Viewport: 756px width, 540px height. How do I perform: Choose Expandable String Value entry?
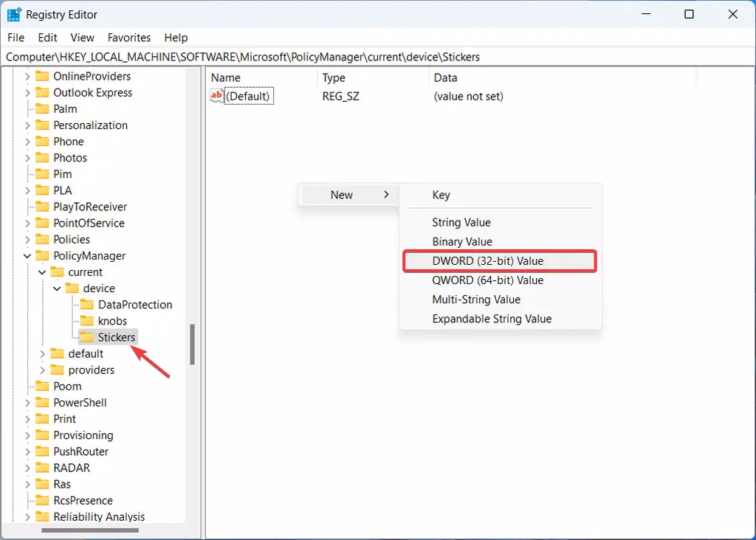coord(500,319)
